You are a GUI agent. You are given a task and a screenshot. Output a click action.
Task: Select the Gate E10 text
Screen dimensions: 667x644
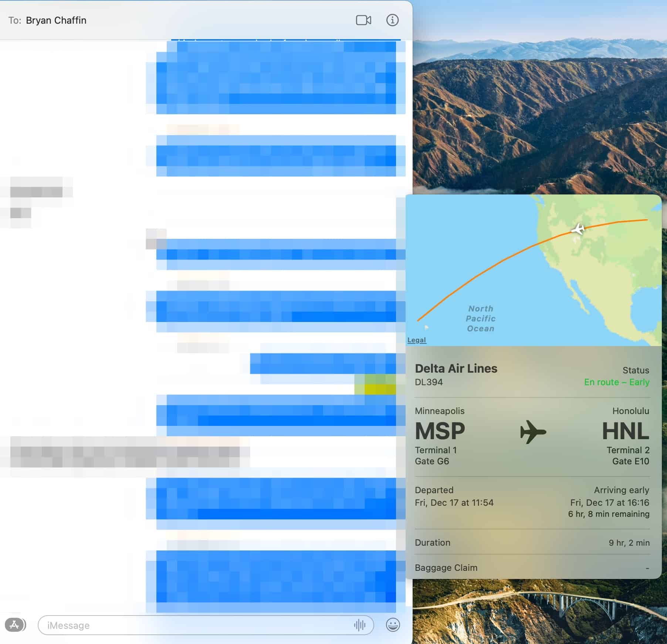(x=630, y=461)
